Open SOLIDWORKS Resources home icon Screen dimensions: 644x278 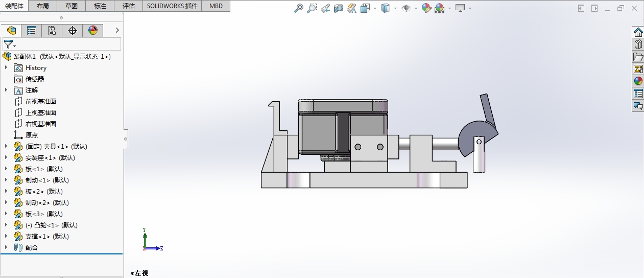(638, 32)
